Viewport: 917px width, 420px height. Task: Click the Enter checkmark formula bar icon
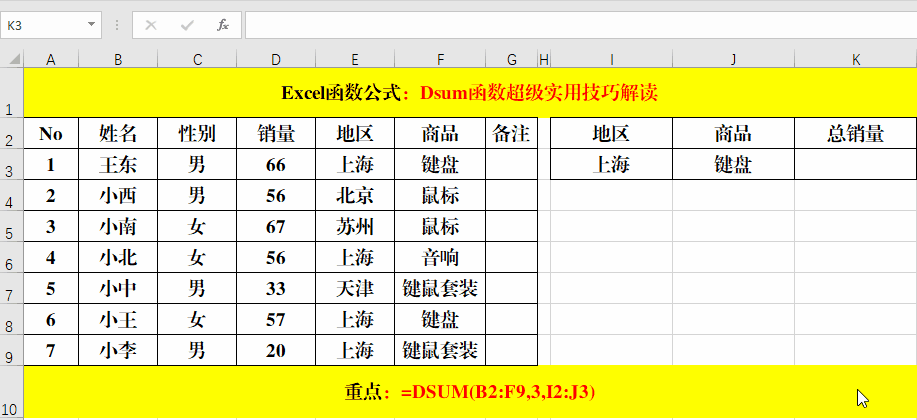(x=187, y=25)
